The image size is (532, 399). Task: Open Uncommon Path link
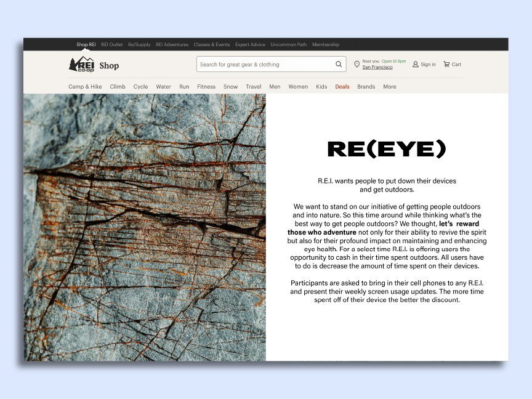pyautogui.click(x=288, y=44)
